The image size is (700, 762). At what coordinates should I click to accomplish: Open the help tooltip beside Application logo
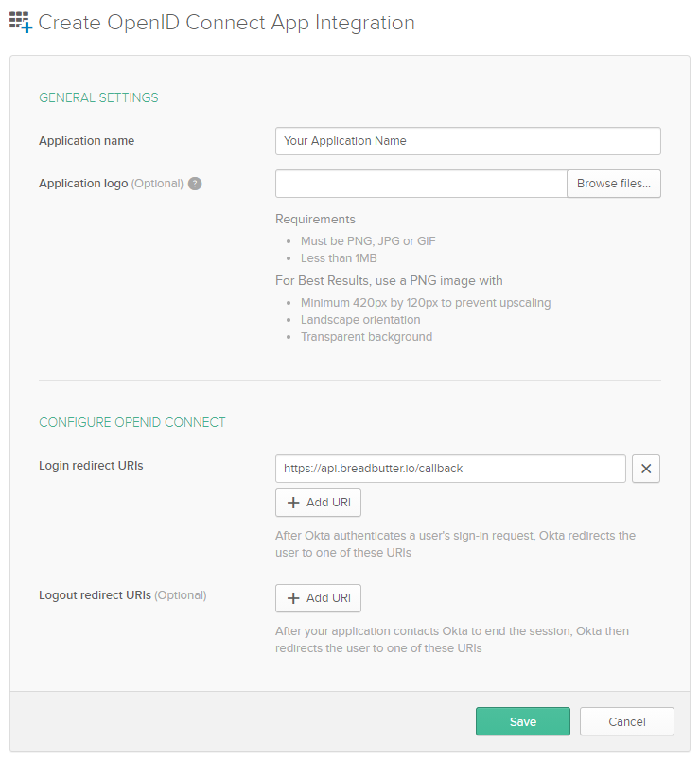(195, 183)
